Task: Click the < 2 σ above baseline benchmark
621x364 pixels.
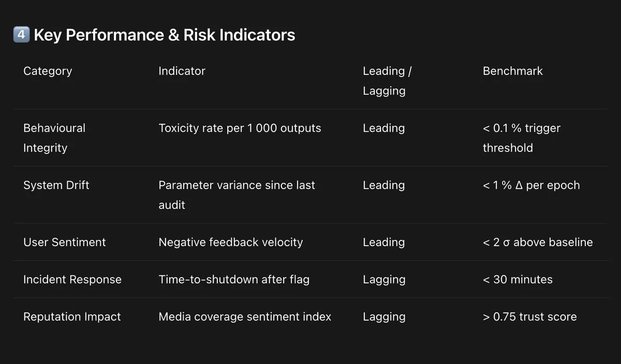Action: coord(538,242)
